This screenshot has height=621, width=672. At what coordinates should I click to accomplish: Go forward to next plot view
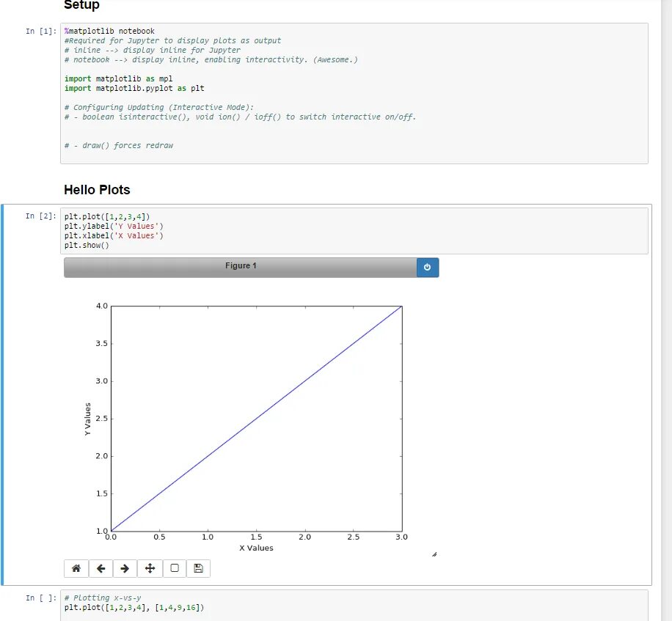click(125, 568)
